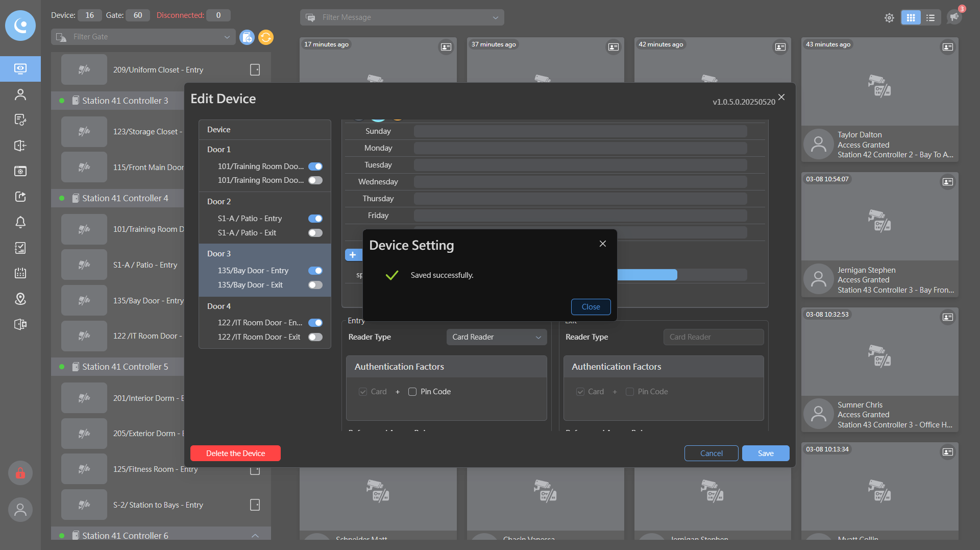This screenshot has height=550, width=980.
Task: Open the bell notifications sidebar icon
Action: pyautogui.click(x=20, y=222)
